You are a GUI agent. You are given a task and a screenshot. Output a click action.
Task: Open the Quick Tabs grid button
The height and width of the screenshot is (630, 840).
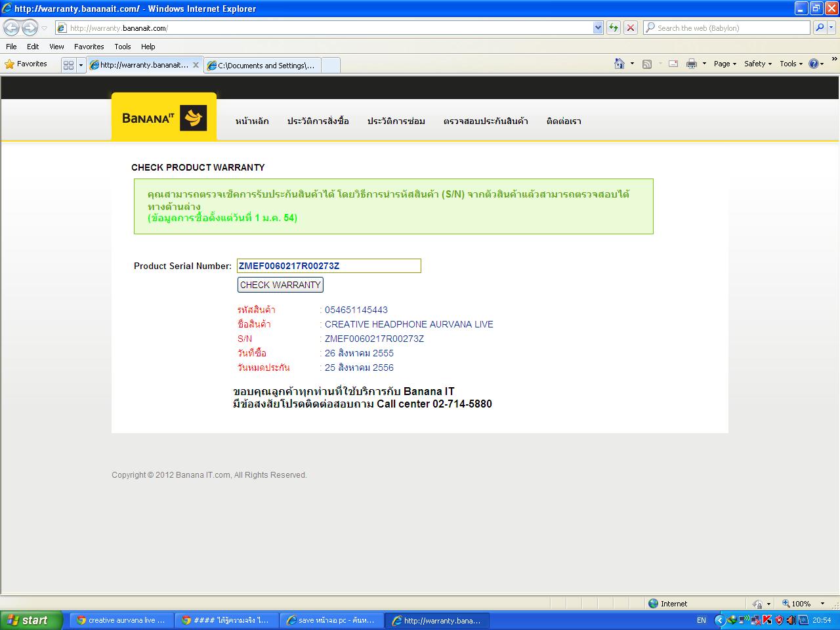point(68,65)
